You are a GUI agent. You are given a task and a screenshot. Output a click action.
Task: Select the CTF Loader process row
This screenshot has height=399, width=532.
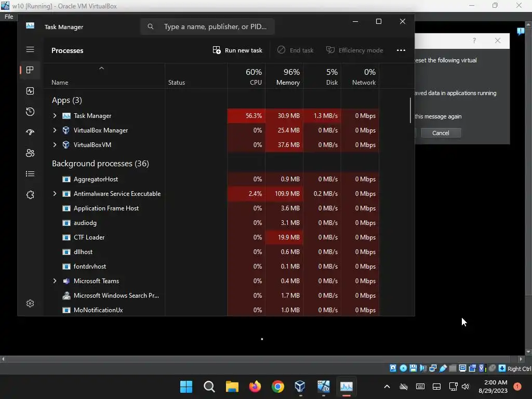tap(210, 237)
